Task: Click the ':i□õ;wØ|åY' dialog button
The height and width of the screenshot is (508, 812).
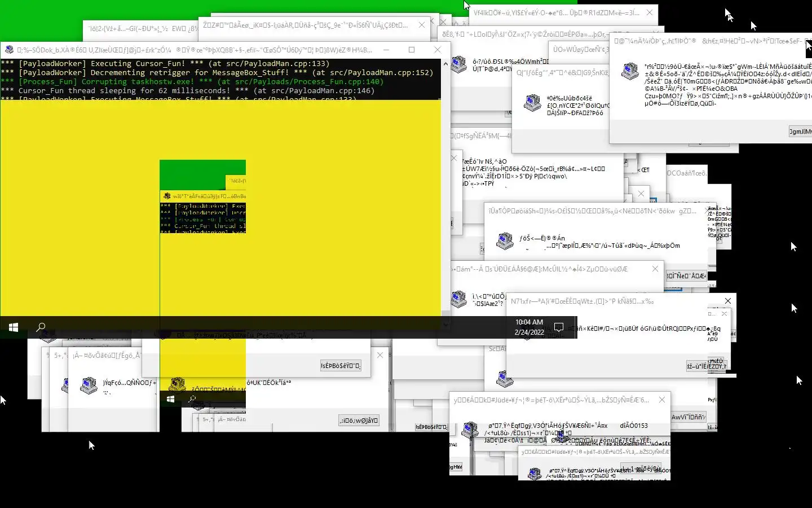Action: coord(359,421)
